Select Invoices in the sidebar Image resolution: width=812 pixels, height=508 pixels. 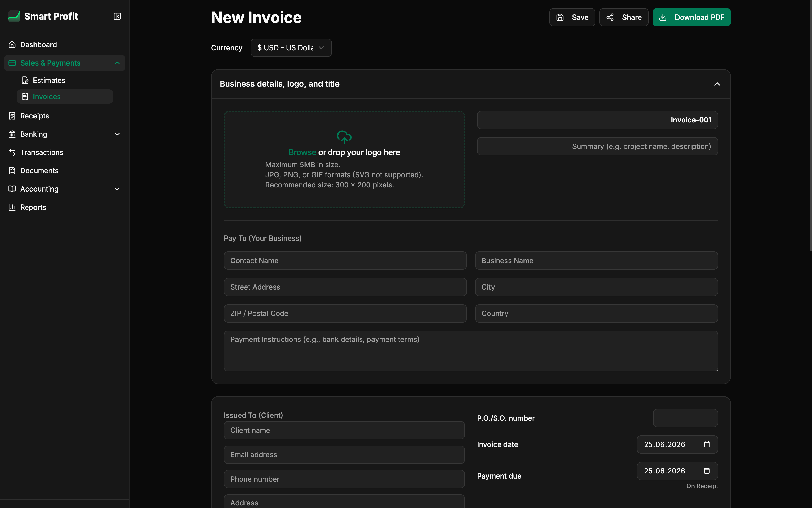64,97
